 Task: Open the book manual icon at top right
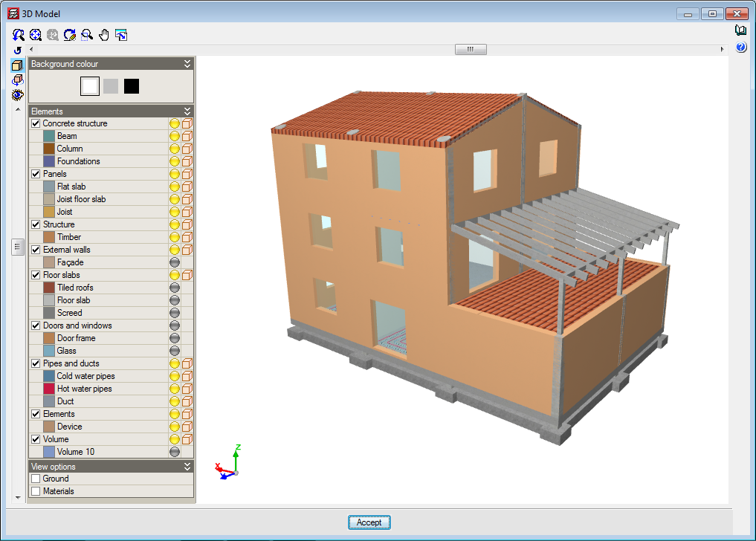(740, 30)
